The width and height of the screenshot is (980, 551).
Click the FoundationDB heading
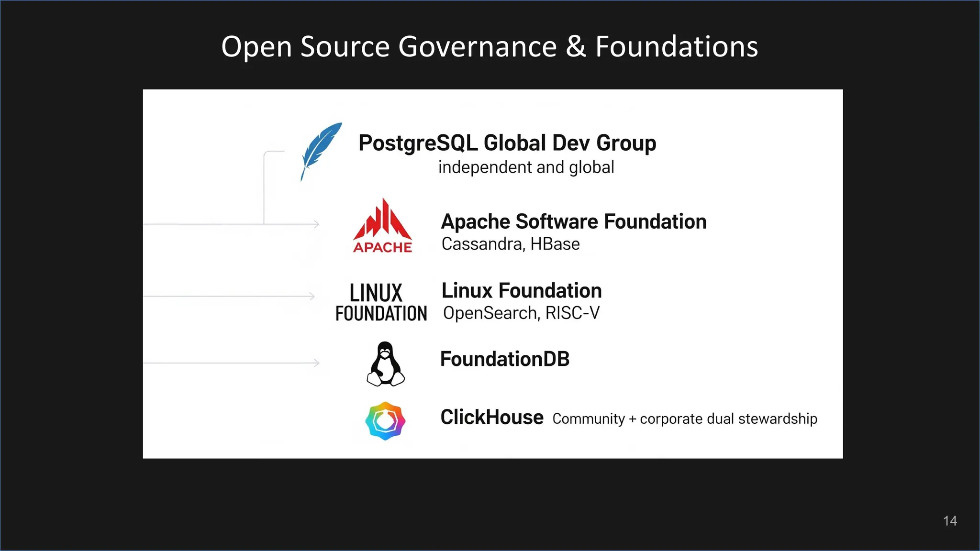coord(504,359)
